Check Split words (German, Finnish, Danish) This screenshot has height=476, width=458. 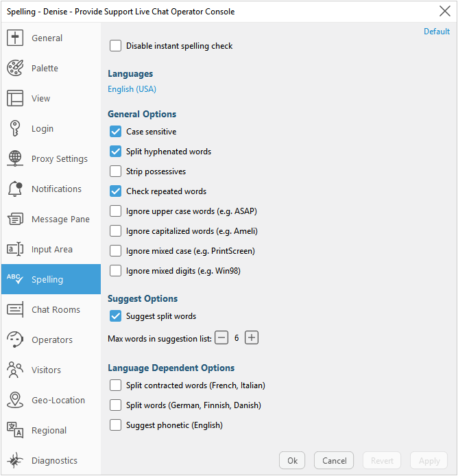coord(115,405)
